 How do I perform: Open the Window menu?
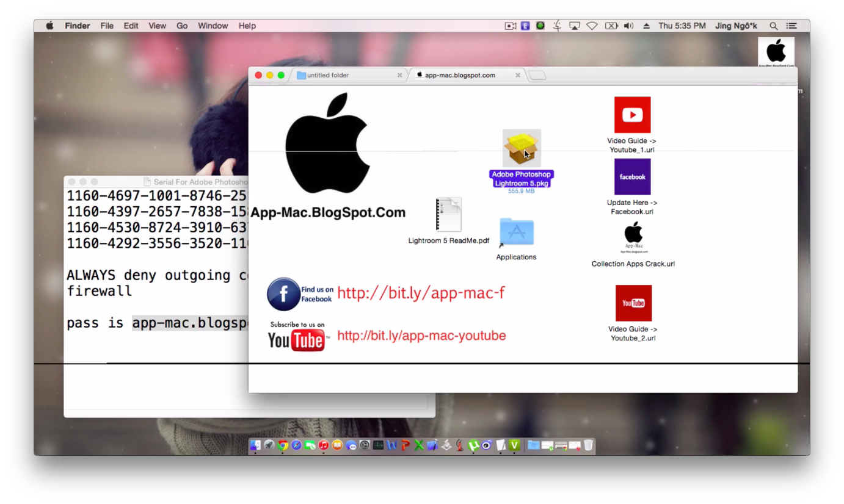pyautogui.click(x=213, y=26)
